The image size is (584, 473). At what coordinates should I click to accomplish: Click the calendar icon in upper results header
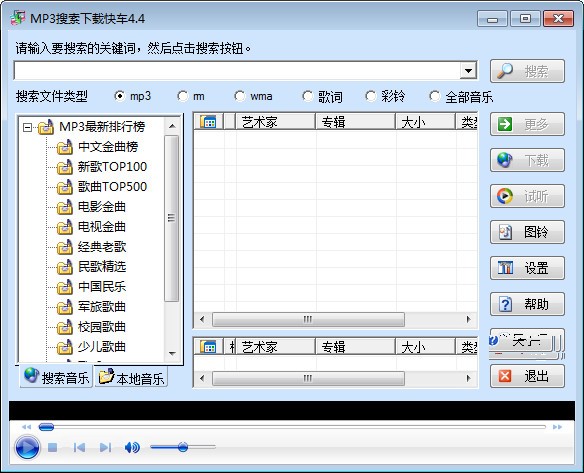point(208,122)
